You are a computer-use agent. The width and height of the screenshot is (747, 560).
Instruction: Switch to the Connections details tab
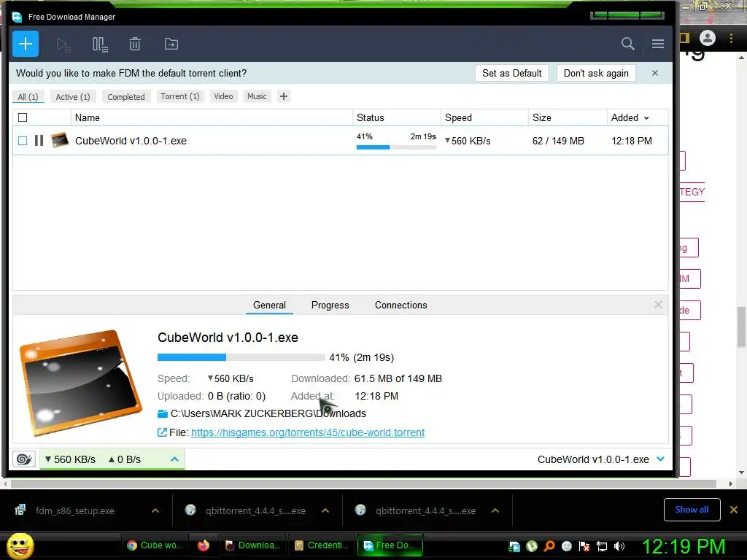click(x=400, y=306)
